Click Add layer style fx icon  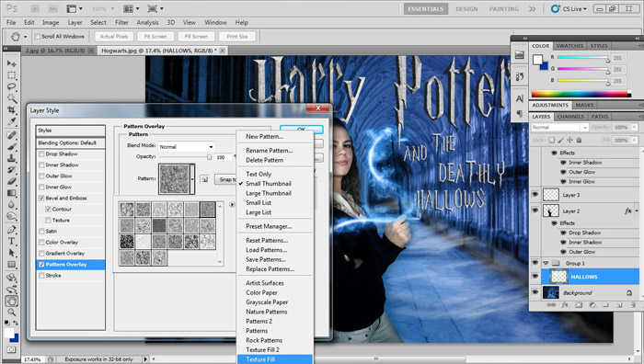[565, 305]
